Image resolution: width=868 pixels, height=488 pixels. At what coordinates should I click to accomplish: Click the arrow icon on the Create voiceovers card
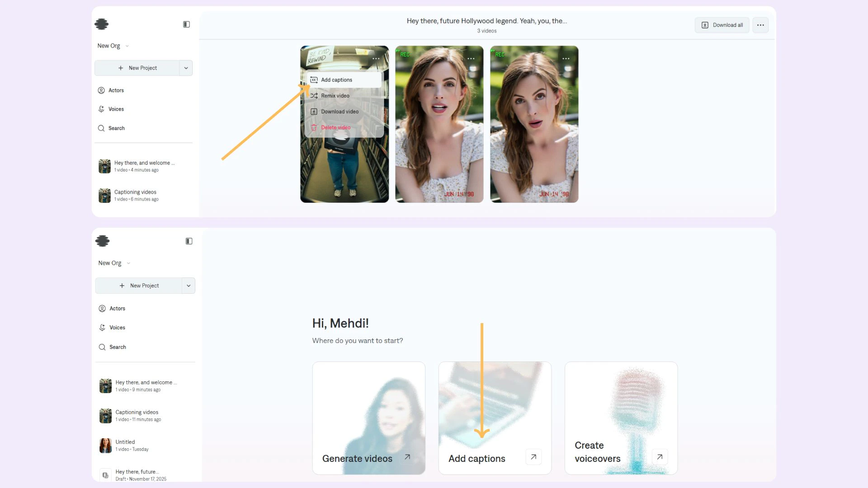click(x=660, y=457)
